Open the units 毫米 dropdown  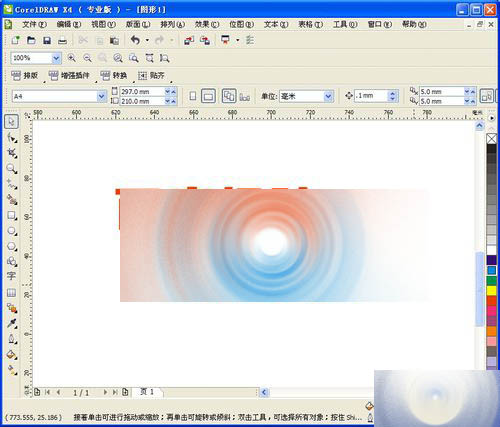pos(328,96)
